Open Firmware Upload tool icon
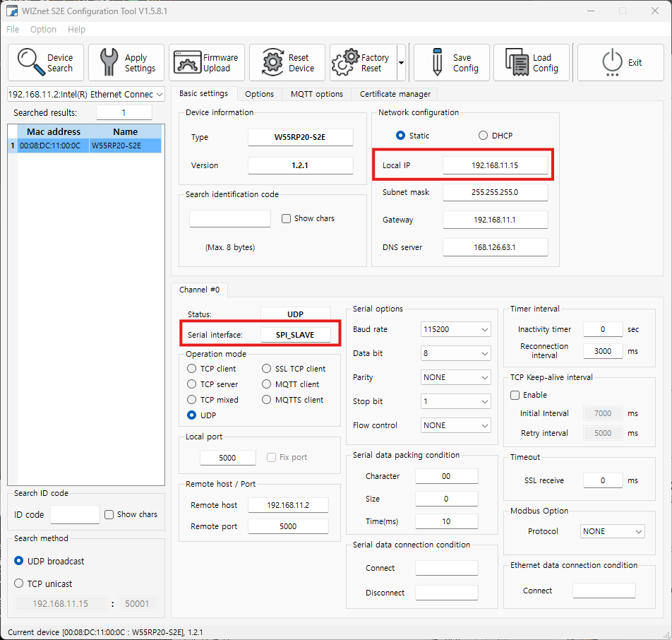672x640 pixels. coord(187,62)
